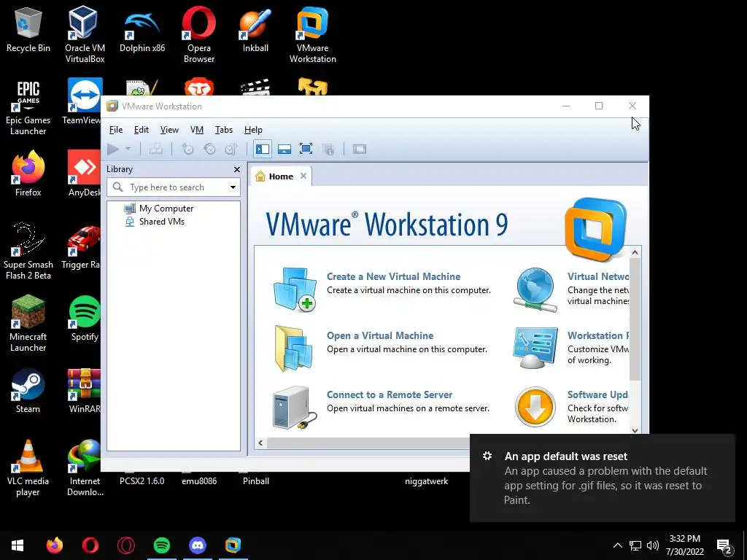The height and width of the screenshot is (560, 747).
Task: Open the Help menu
Action: point(253,130)
